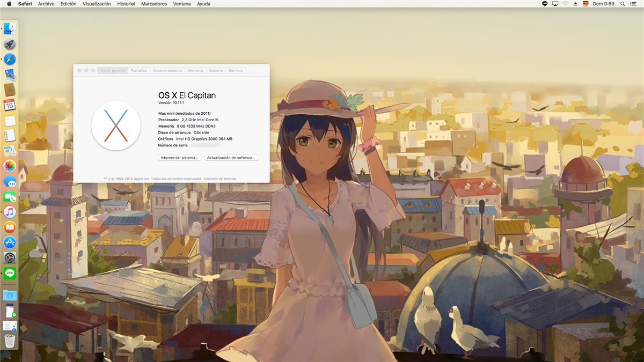Open Messages blue bubble in Dock
Viewport: 644px width, 362px height.
(10, 182)
